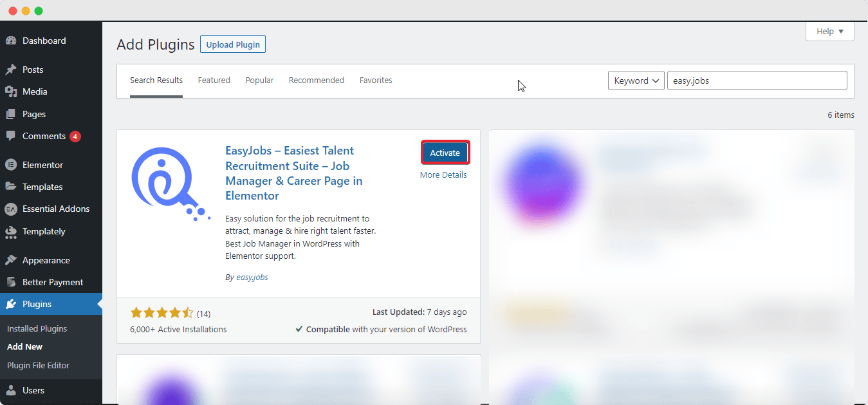868x405 pixels.
Task: Visit the easy.jobs author link
Action: coord(252,278)
